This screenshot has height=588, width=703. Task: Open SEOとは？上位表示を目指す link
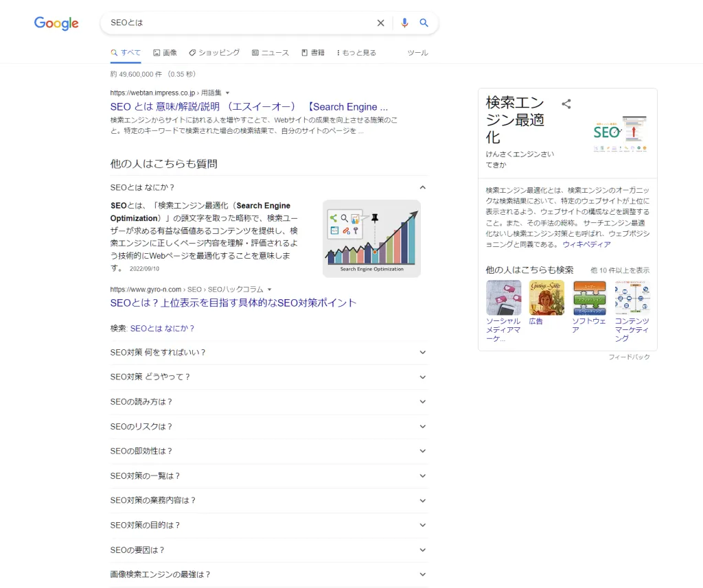point(233,303)
